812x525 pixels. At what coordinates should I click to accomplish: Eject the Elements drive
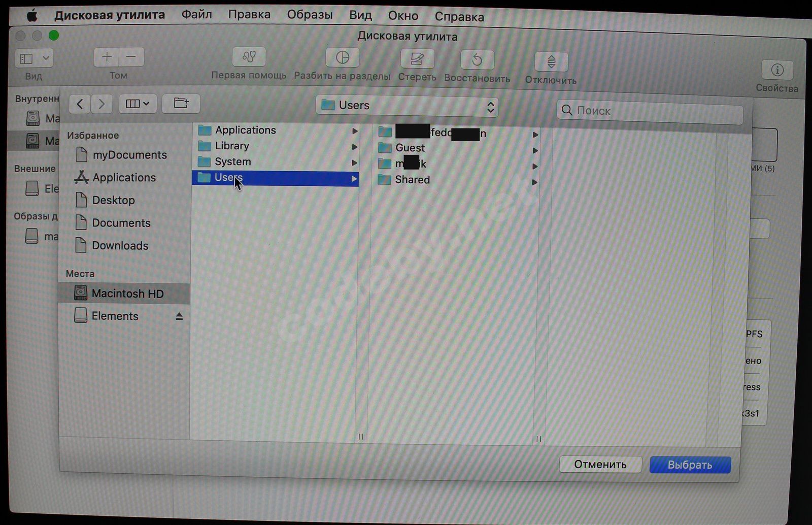179,316
